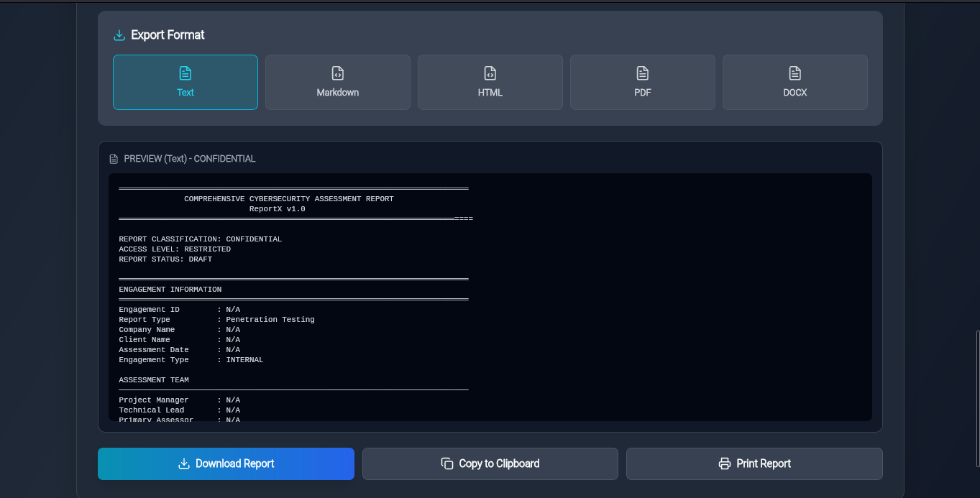Click the DOCX document icon
The width and height of the screenshot is (980, 498).
(794, 73)
